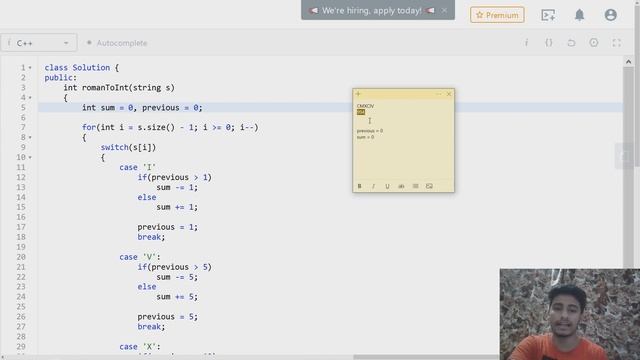
Task: Click the scroll-up arrow of editor scrollbar
Action: point(628,62)
